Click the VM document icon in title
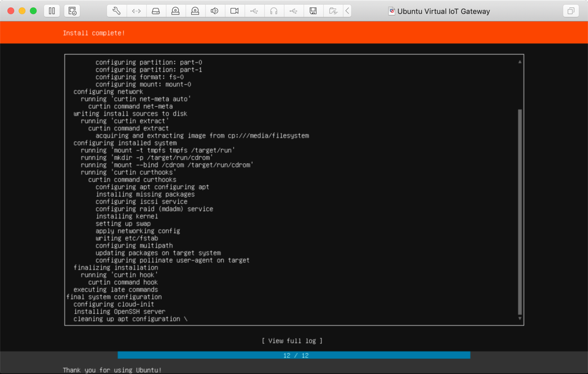The height and width of the screenshot is (374, 588). 391,11
